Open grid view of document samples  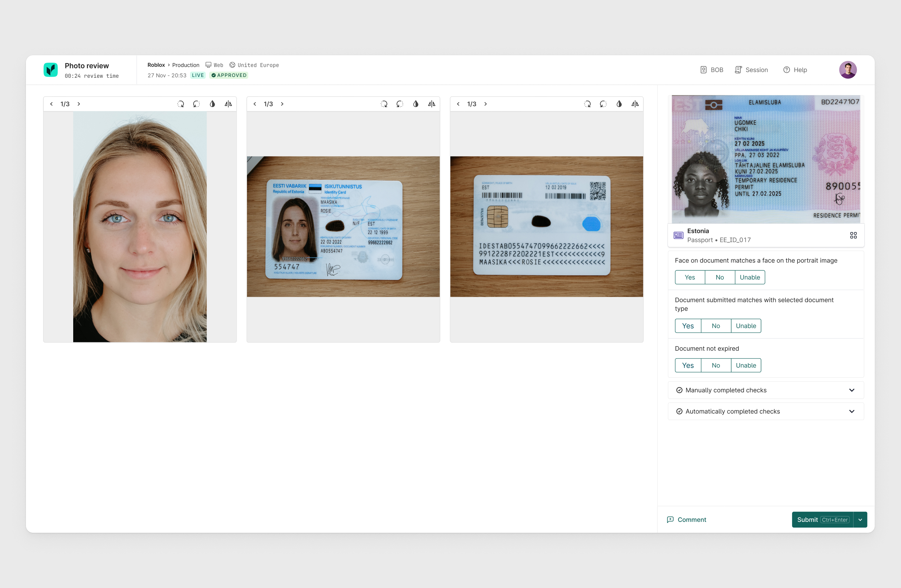[x=853, y=235]
